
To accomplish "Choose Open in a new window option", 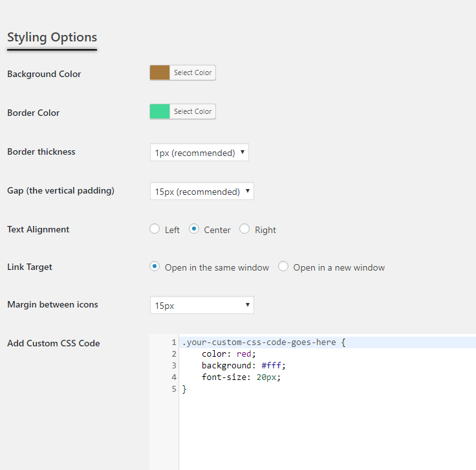I will click(x=283, y=267).
